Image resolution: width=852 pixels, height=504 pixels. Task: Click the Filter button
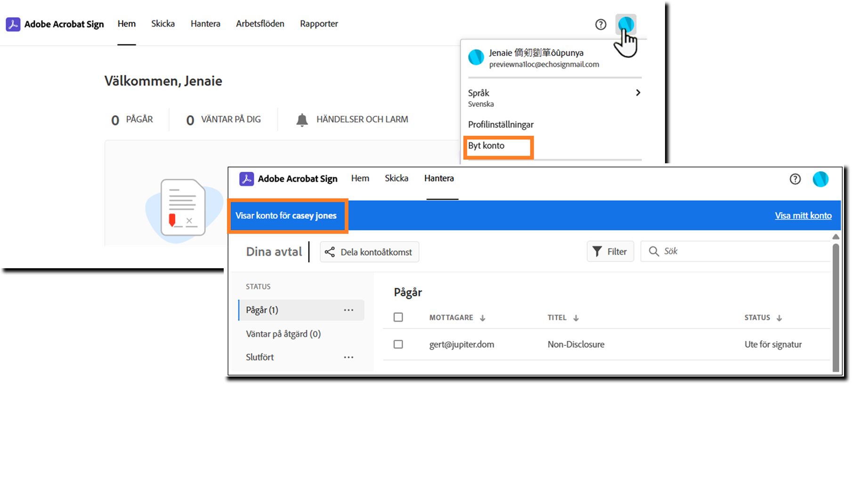pyautogui.click(x=610, y=251)
